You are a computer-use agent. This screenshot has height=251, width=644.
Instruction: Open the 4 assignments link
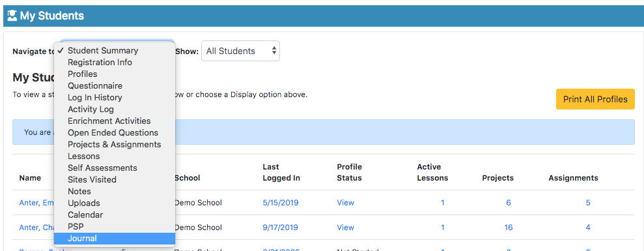coord(588,227)
